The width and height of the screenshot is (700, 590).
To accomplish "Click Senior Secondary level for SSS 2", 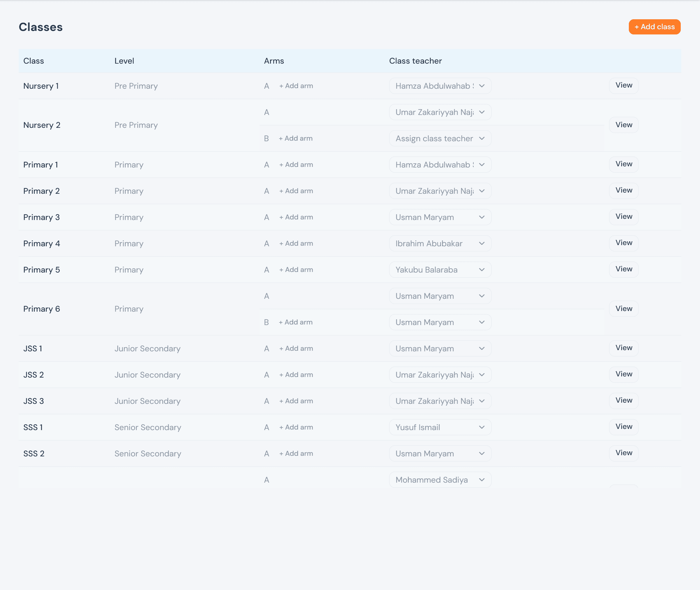I will [148, 453].
